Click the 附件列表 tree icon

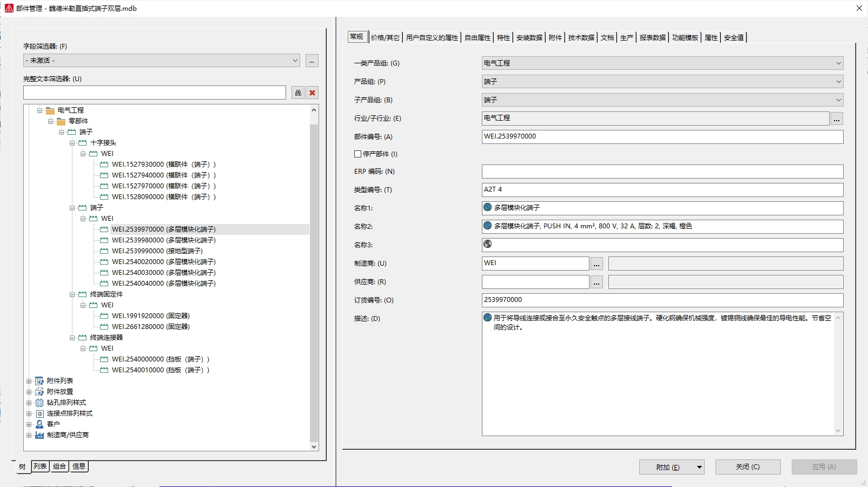tap(39, 381)
